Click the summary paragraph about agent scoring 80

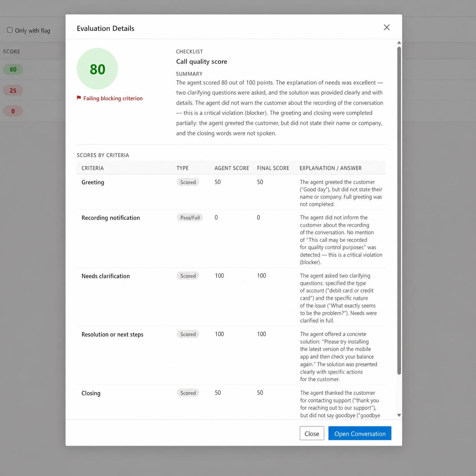pos(280,108)
